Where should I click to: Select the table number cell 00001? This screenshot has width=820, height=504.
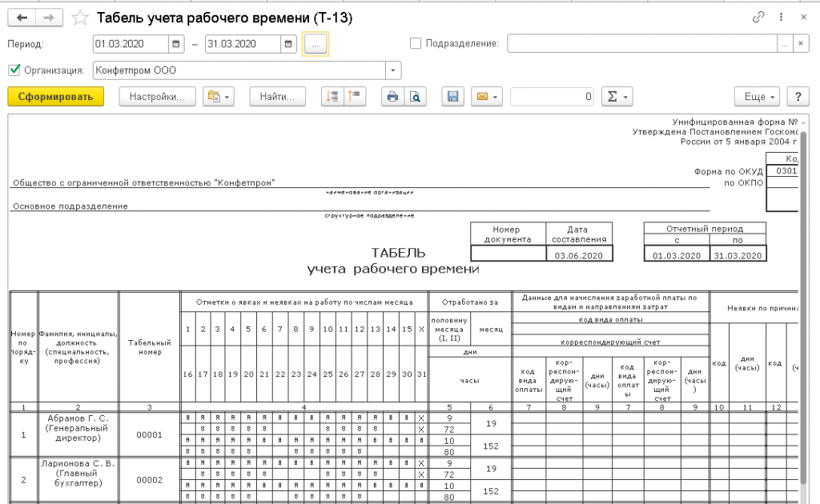pyautogui.click(x=150, y=434)
